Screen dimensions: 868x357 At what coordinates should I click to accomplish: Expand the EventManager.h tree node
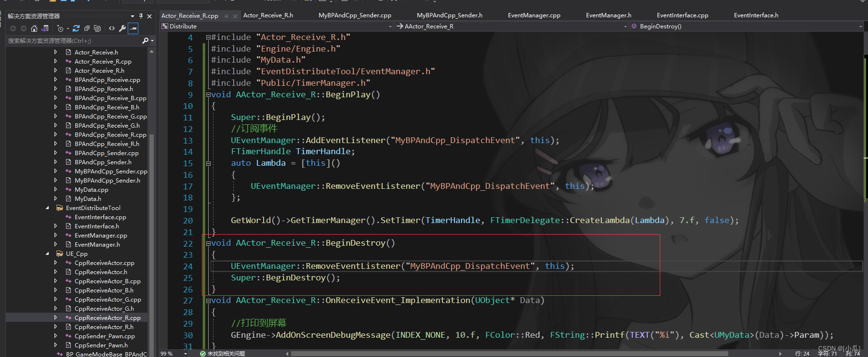[x=55, y=245]
